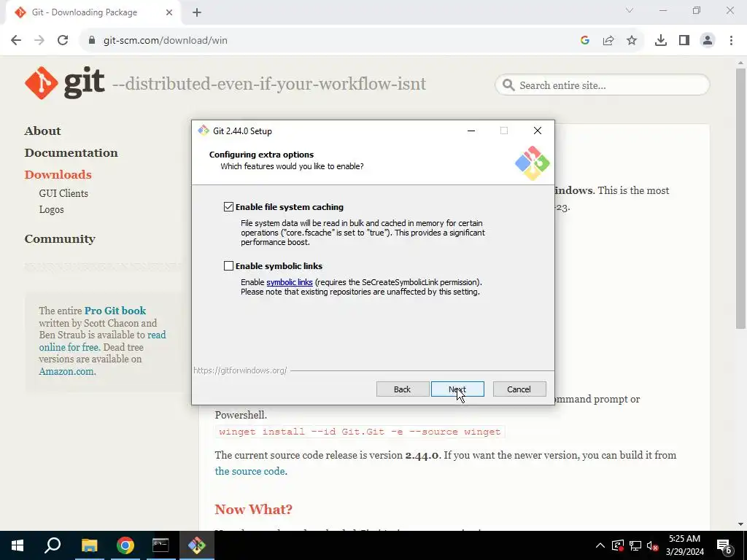Show hidden system tray icons
Screen dimensions: 747x560
[600, 545]
